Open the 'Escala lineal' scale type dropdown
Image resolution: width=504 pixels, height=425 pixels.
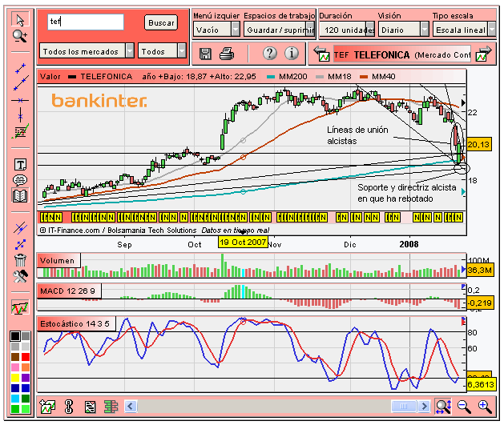[x=464, y=30]
